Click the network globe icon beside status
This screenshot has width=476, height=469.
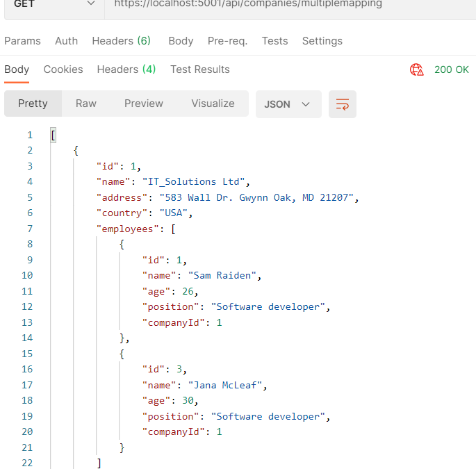click(x=417, y=69)
